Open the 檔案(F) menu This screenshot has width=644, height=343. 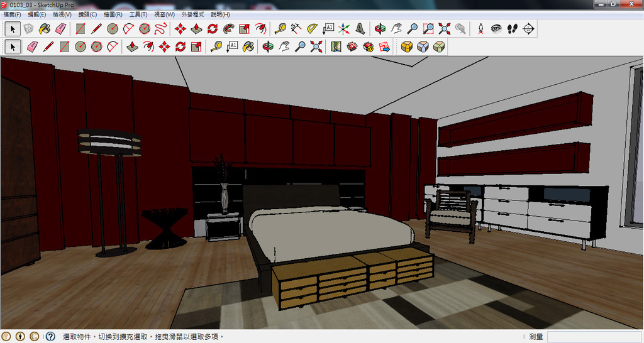pyautogui.click(x=13, y=14)
